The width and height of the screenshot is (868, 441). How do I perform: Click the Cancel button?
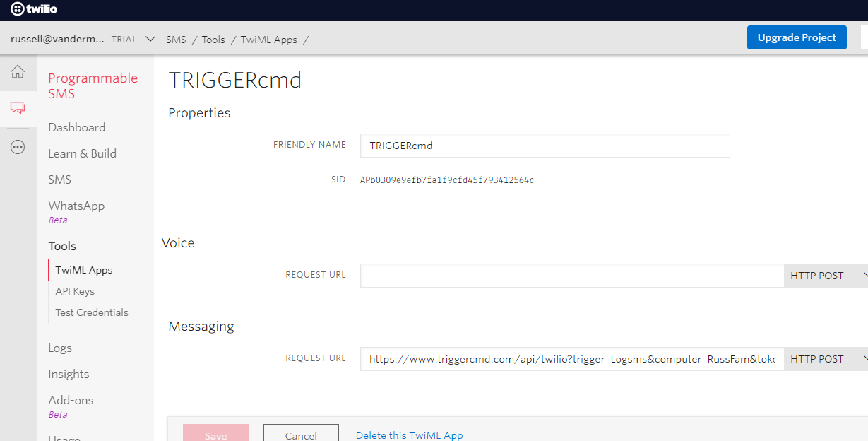(301, 433)
